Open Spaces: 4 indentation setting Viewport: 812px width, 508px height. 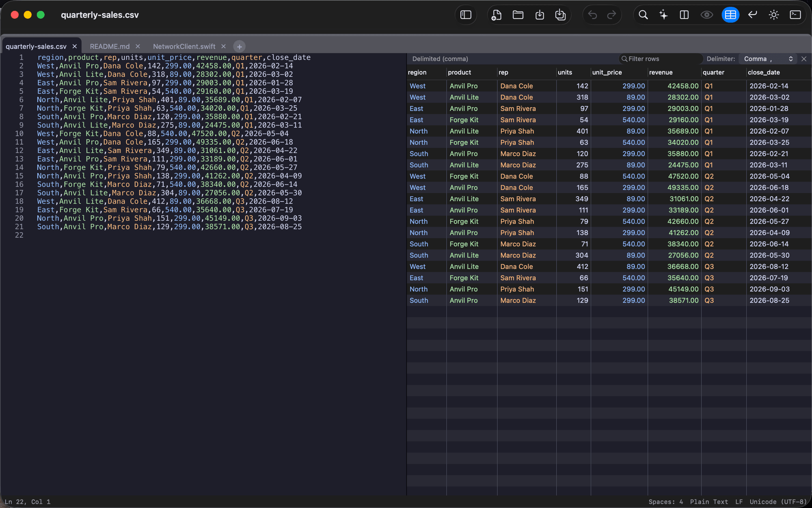pos(666,502)
